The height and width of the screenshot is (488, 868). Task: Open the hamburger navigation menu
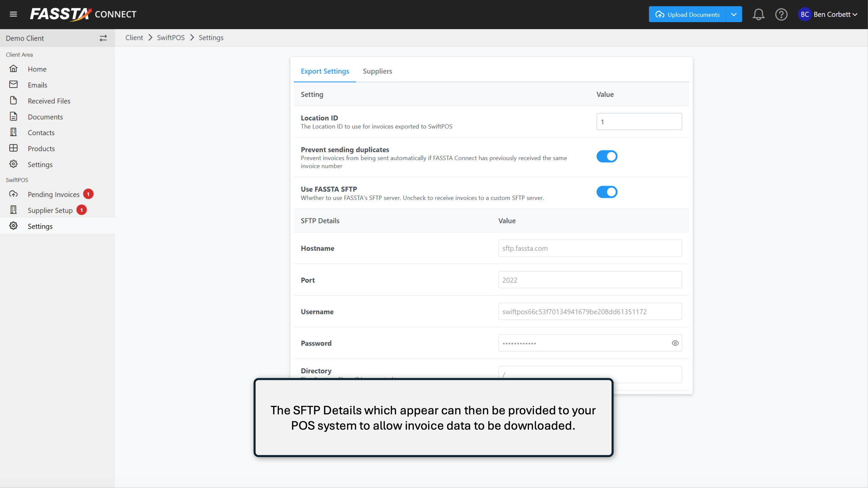tap(14, 14)
